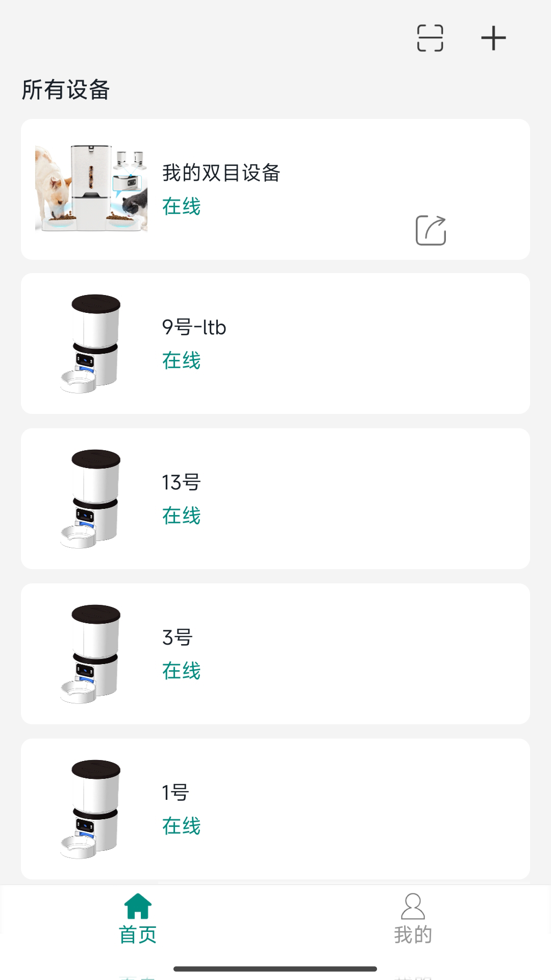Viewport: 551px width, 980px height.
Task: Tap share icon on 我的双目设备 card
Action: point(431,231)
